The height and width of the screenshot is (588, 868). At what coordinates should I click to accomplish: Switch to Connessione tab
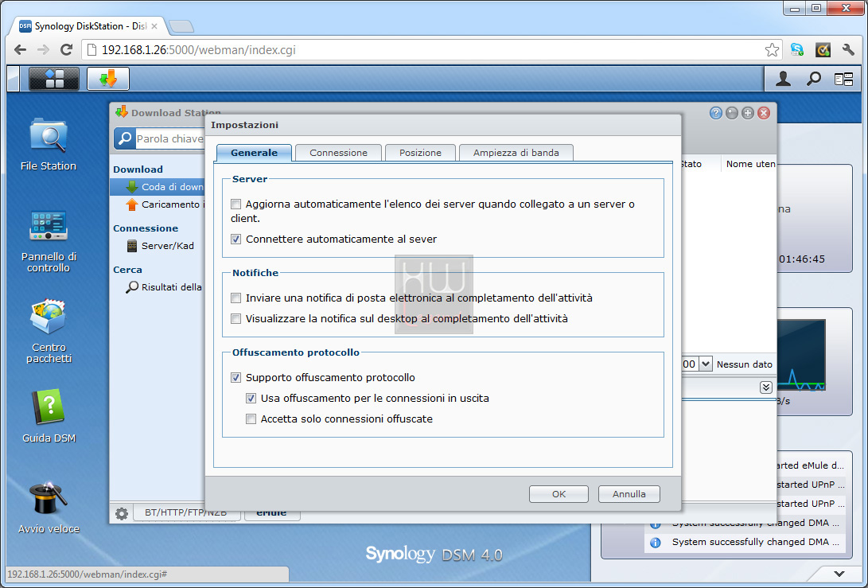[x=338, y=153]
